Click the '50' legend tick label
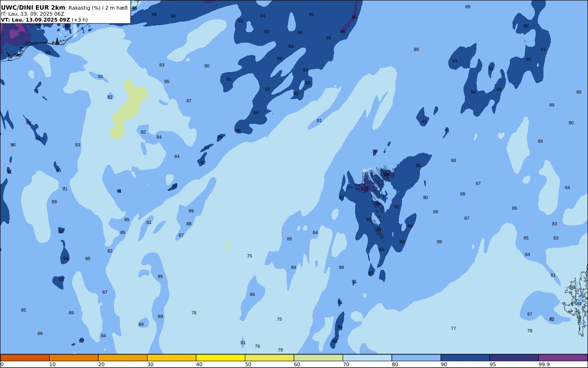The image size is (588, 368). (x=248, y=364)
